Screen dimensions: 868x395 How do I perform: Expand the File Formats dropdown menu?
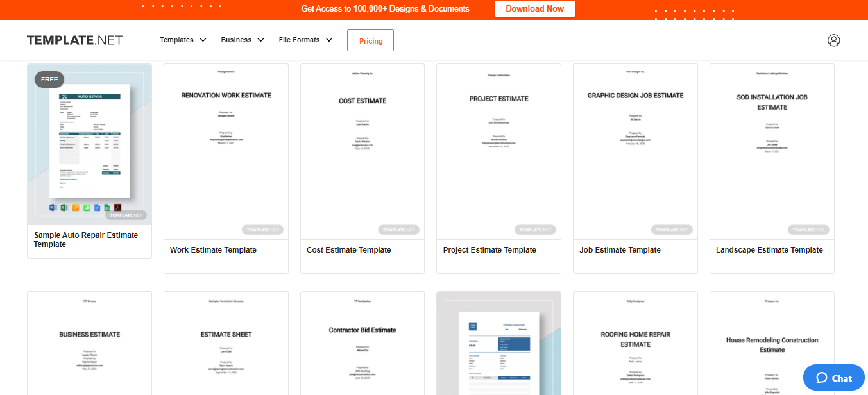click(x=305, y=40)
